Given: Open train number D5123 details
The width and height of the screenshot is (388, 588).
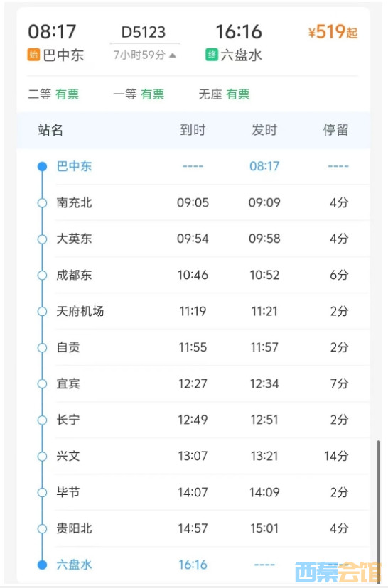Looking at the screenshot, I should pyautogui.click(x=144, y=32).
